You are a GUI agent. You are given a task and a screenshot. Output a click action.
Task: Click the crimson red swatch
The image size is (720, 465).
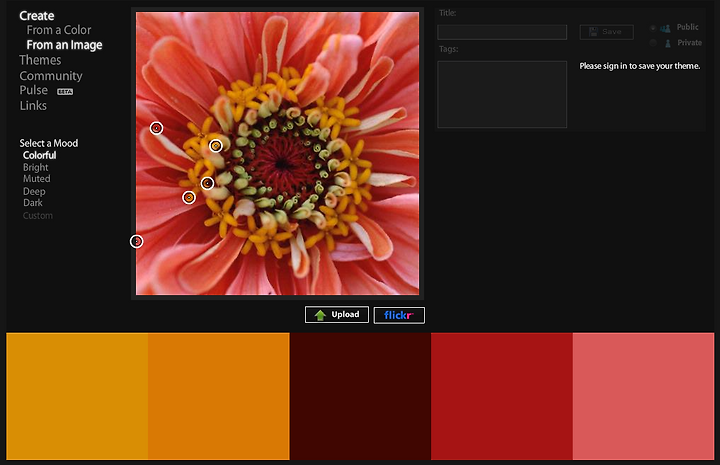(x=502, y=396)
